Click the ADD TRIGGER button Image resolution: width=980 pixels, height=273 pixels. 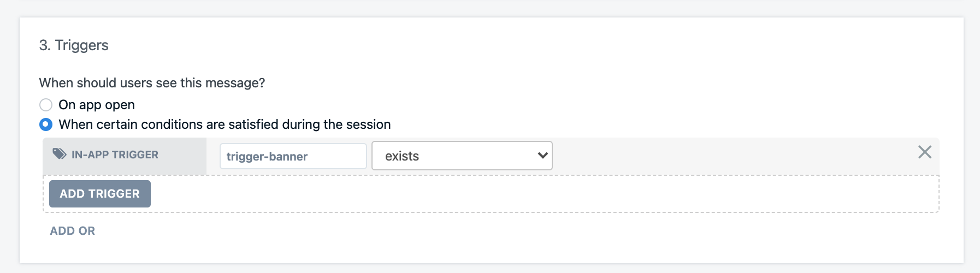[100, 194]
